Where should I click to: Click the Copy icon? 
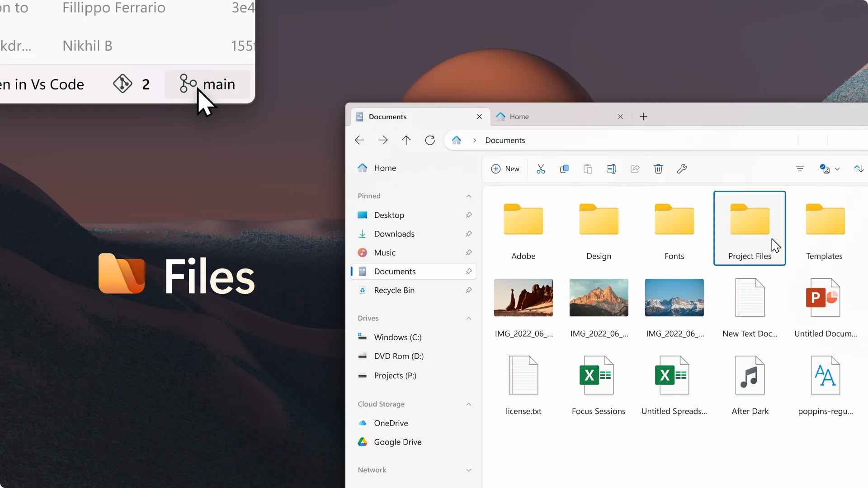click(x=564, y=169)
